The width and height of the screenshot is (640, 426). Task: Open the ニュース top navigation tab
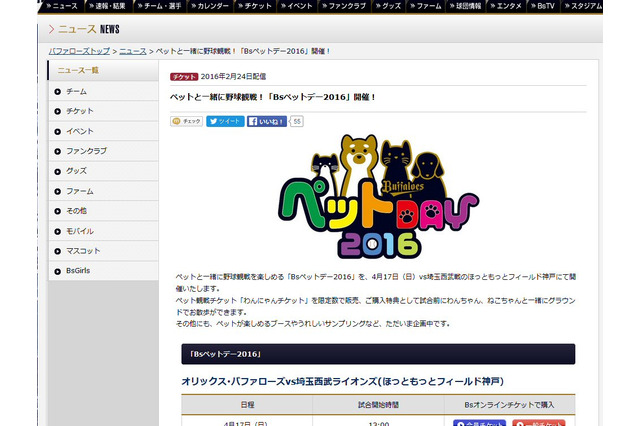61,6
